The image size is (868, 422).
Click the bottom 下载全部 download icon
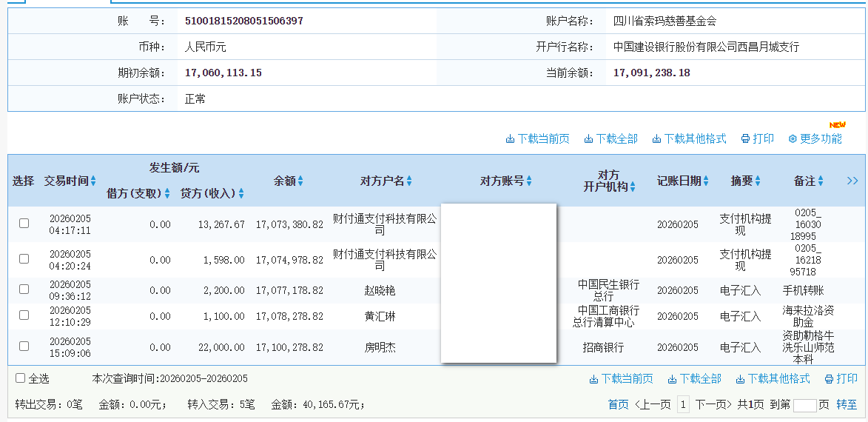[672, 379]
